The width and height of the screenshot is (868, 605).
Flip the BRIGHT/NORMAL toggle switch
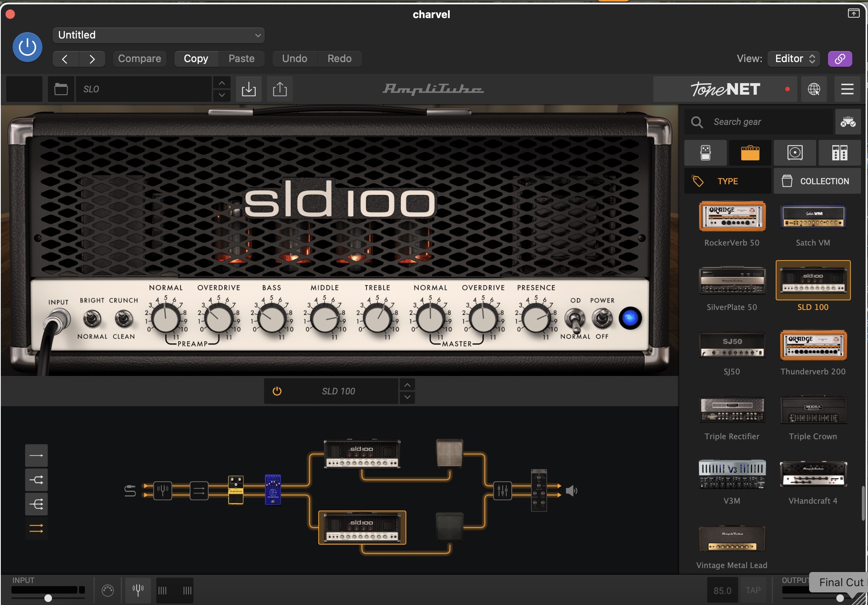pos(92,319)
